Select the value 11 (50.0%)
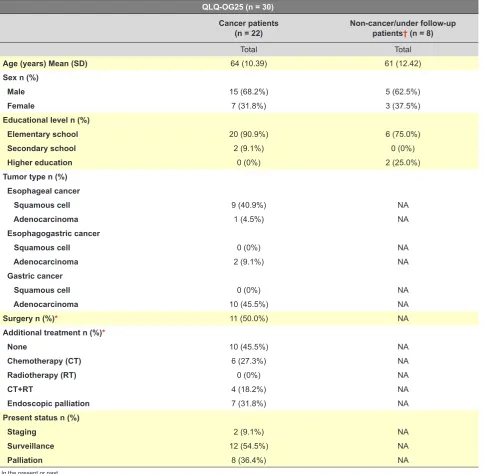The height and width of the screenshot is (474, 485). click(249, 319)
